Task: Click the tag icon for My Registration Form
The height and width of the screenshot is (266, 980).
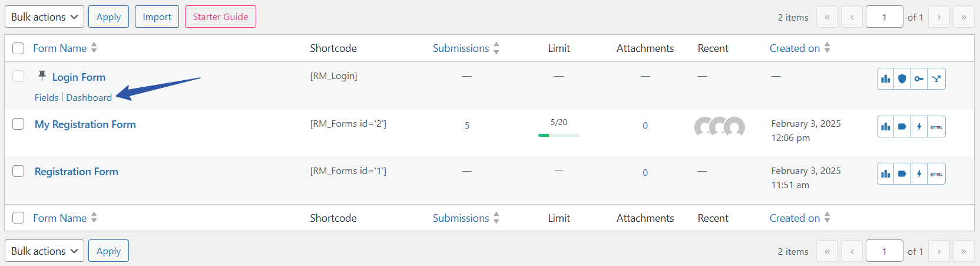Action: (902, 127)
